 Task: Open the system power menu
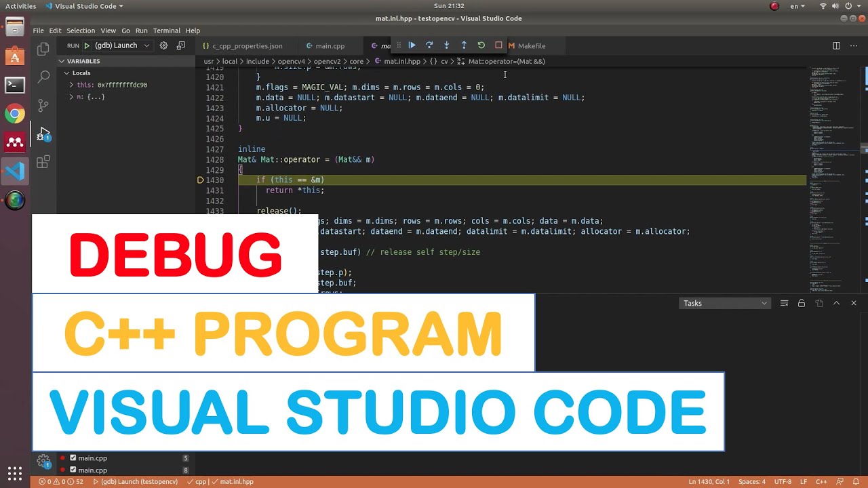point(854,6)
